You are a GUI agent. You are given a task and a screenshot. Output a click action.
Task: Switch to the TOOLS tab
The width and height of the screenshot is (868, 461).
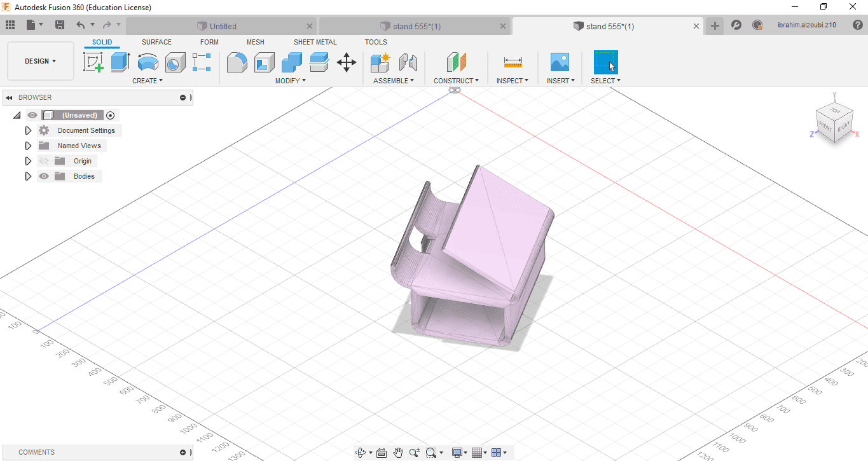coord(376,42)
